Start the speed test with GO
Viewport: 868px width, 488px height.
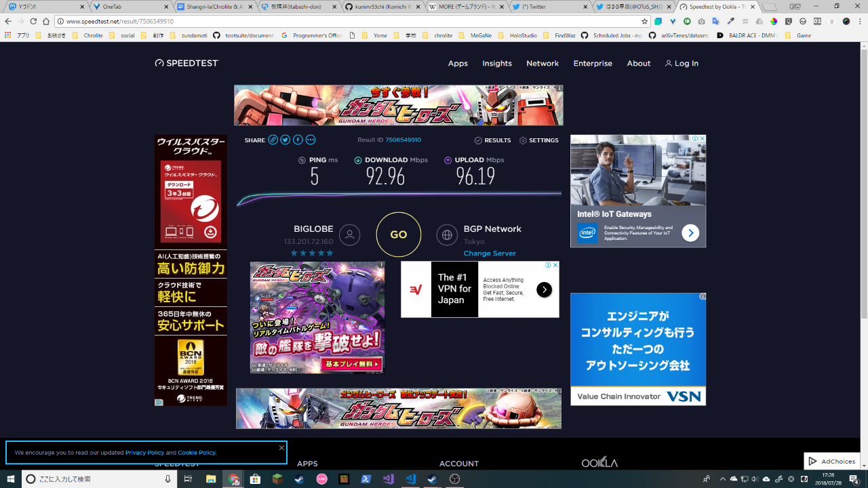(399, 235)
